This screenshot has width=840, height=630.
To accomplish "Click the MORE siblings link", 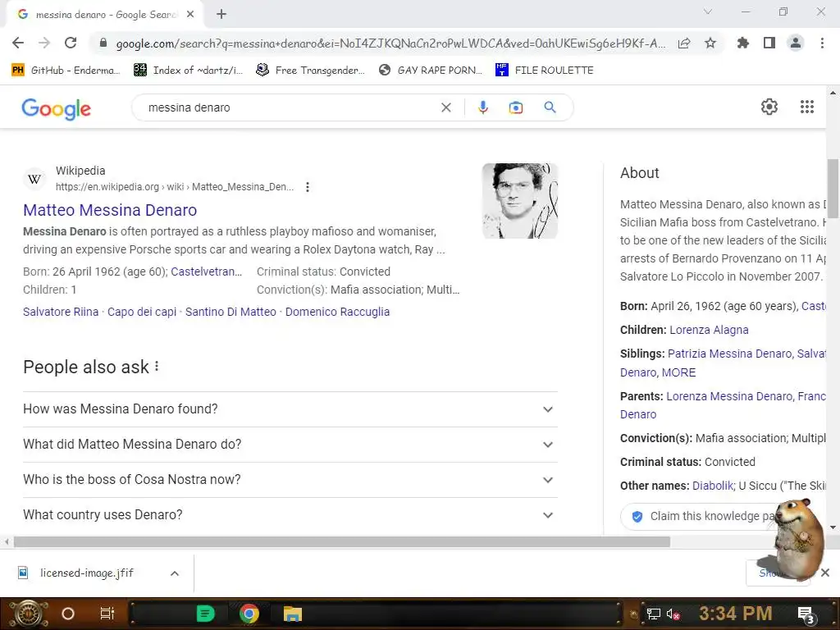I will [x=678, y=372].
